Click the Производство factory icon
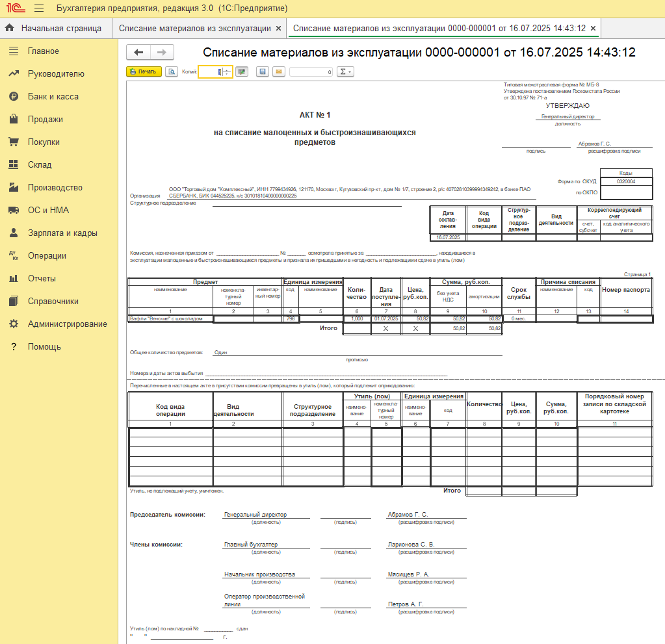This screenshot has width=665, height=644. 14,187
